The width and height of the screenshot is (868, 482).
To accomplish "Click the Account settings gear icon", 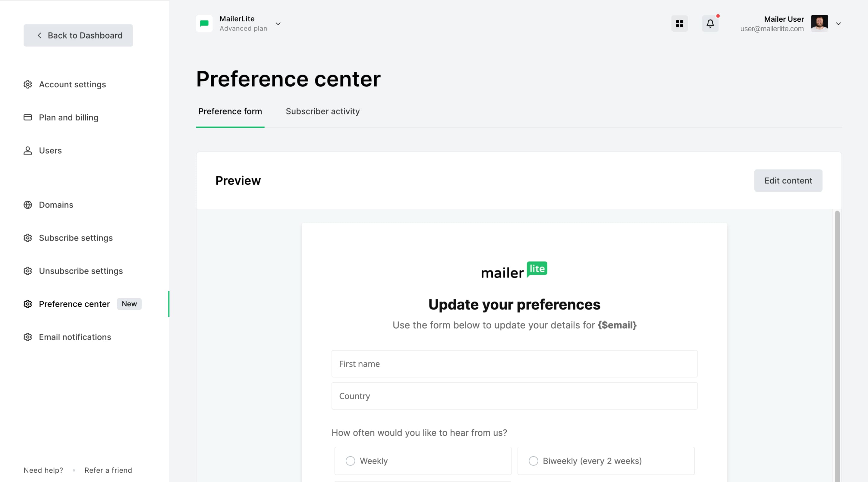I will point(28,85).
